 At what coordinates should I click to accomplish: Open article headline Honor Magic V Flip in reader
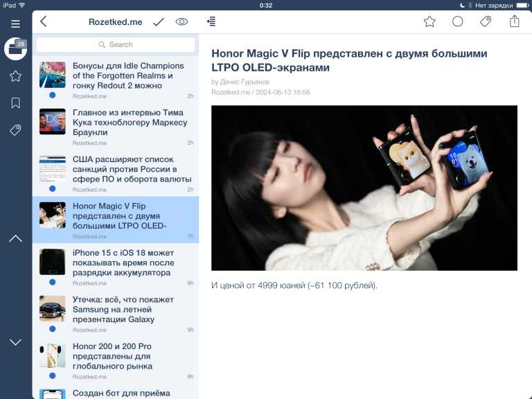coord(349,60)
